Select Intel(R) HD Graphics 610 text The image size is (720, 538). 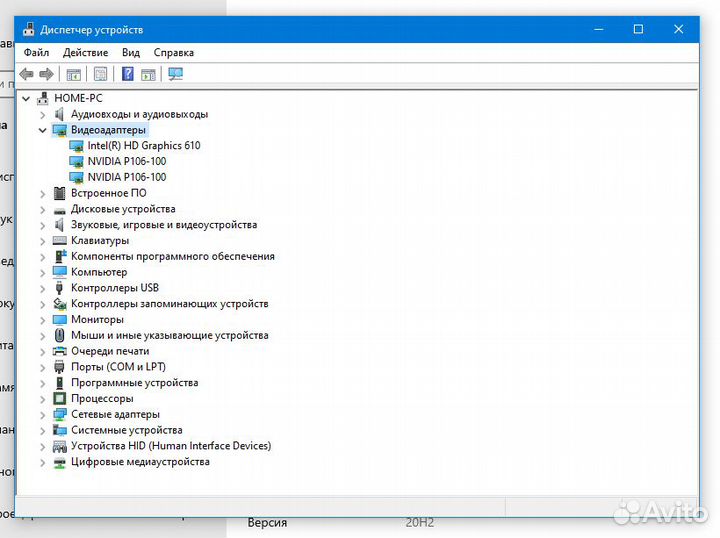(144, 146)
